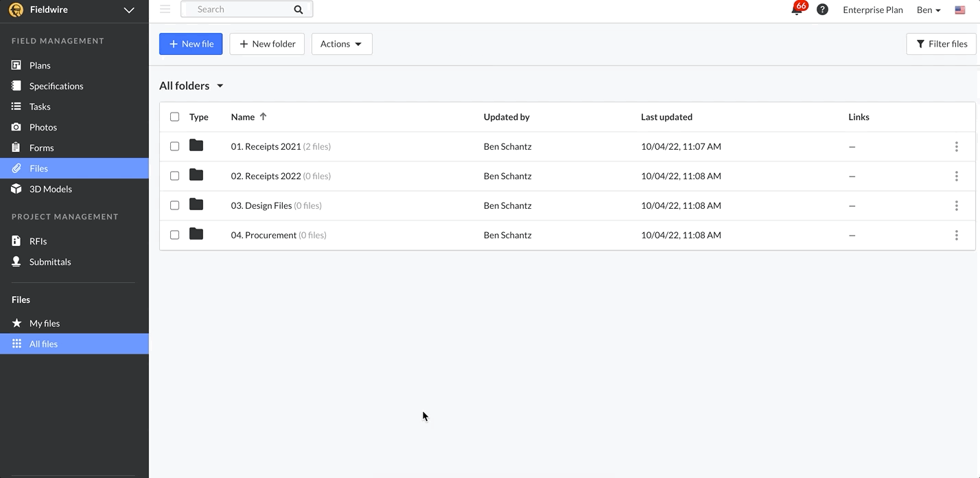Sort by the Name column header
This screenshot has height=478, width=980.
pos(243,117)
